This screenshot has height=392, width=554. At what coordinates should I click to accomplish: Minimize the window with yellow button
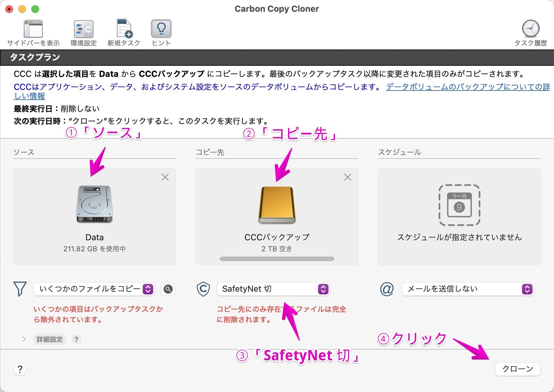click(22, 9)
